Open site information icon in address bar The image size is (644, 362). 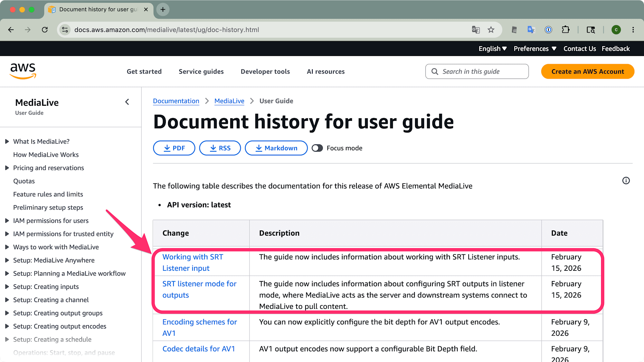tap(65, 30)
